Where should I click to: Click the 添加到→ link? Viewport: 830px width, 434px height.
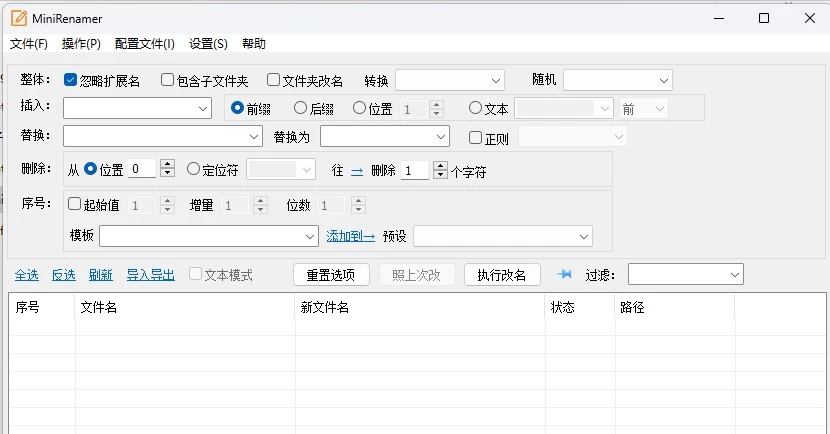[350, 236]
